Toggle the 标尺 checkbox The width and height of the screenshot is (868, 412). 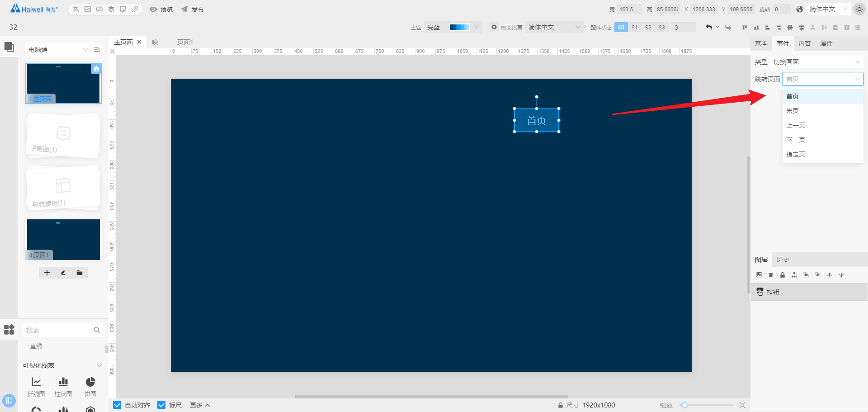click(x=161, y=405)
